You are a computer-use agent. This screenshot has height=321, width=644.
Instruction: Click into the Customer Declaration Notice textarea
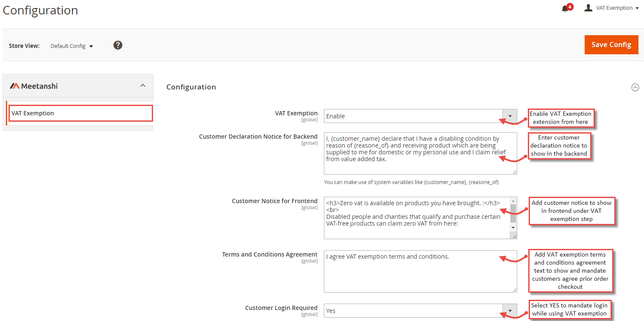(x=420, y=154)
